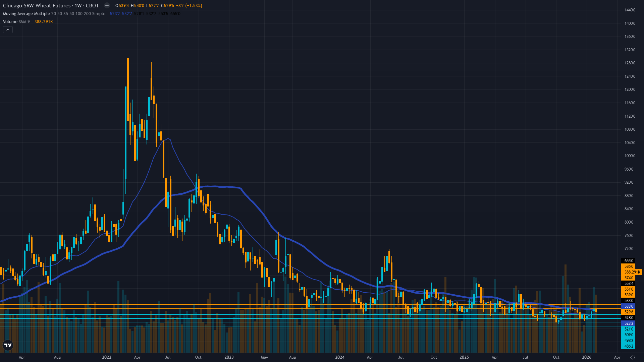
Task: Click the high value H540'0
Action: (138, 6)
